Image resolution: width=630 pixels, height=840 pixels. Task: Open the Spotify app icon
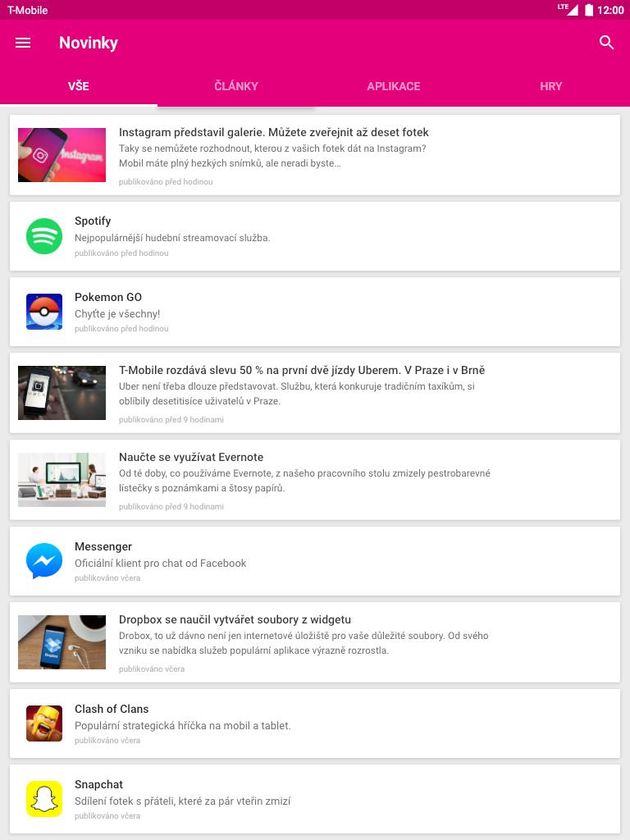pyautogui.click(x=44, y=236)
